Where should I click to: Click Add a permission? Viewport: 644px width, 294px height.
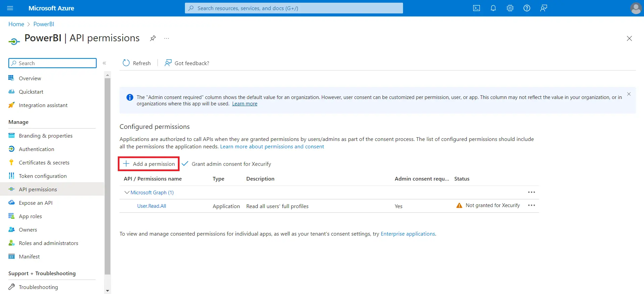coord(149,164)
